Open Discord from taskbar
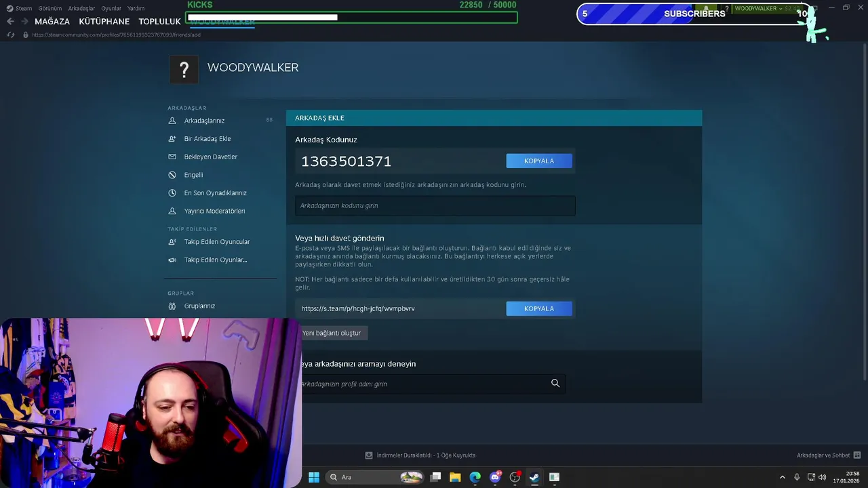This screenshot has height=488, width=868. (495, 477)
